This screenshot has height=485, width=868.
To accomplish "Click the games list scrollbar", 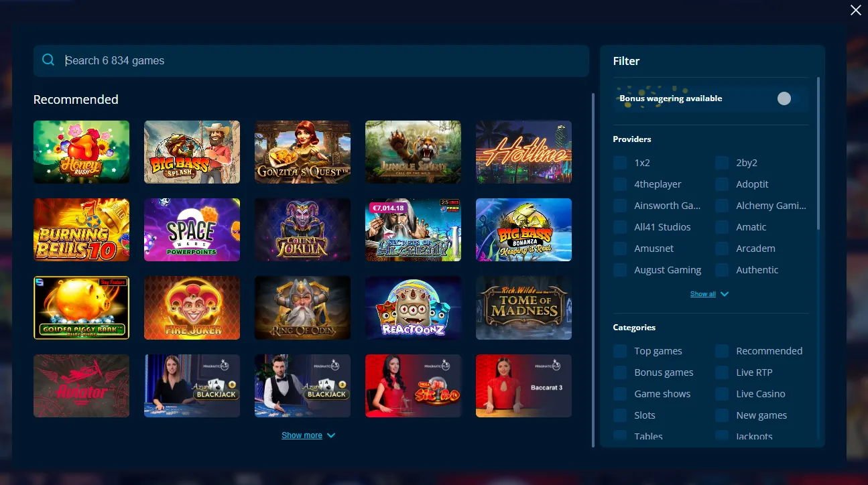I will (593, 270).
